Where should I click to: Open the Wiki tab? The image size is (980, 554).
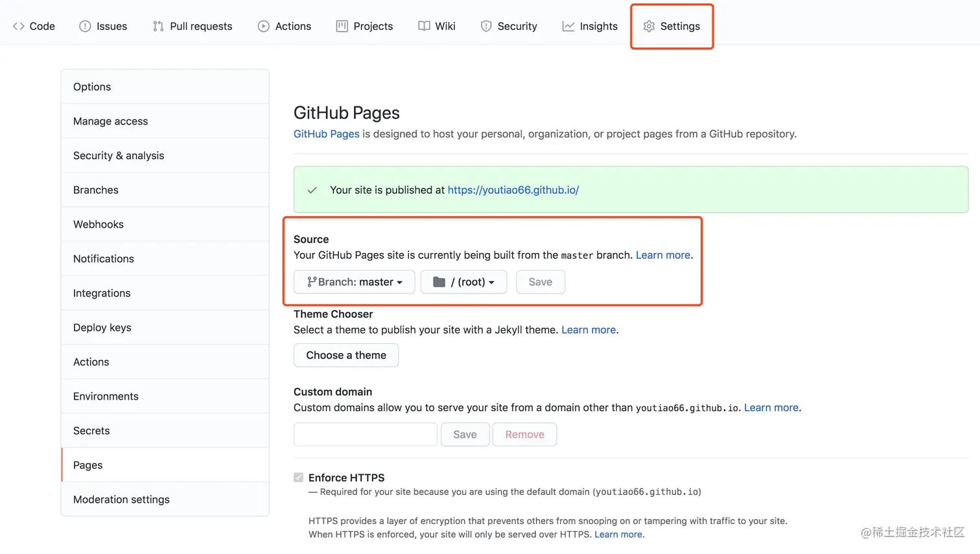coord(437,26)
